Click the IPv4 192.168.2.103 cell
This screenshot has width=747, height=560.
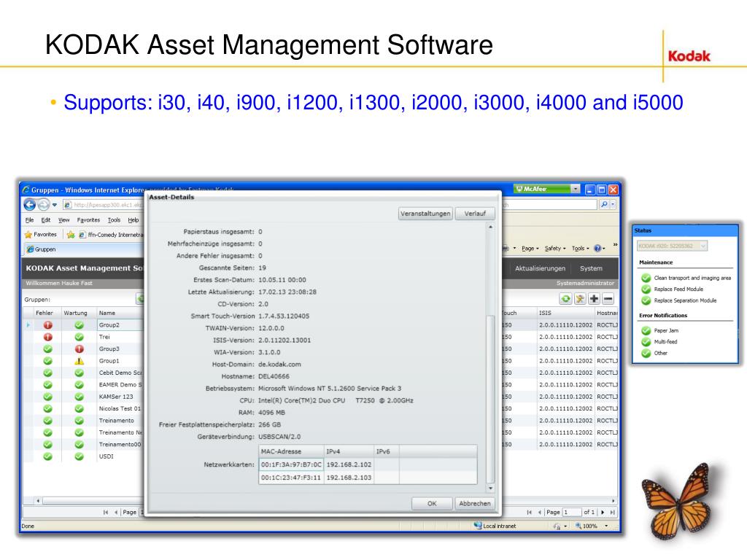pos(349,477)
